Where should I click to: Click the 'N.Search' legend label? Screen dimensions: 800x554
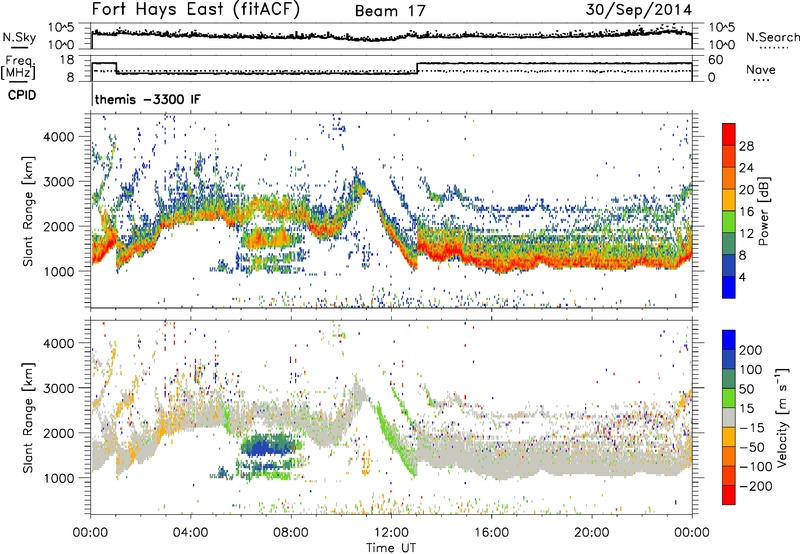[x=772, y=37]
